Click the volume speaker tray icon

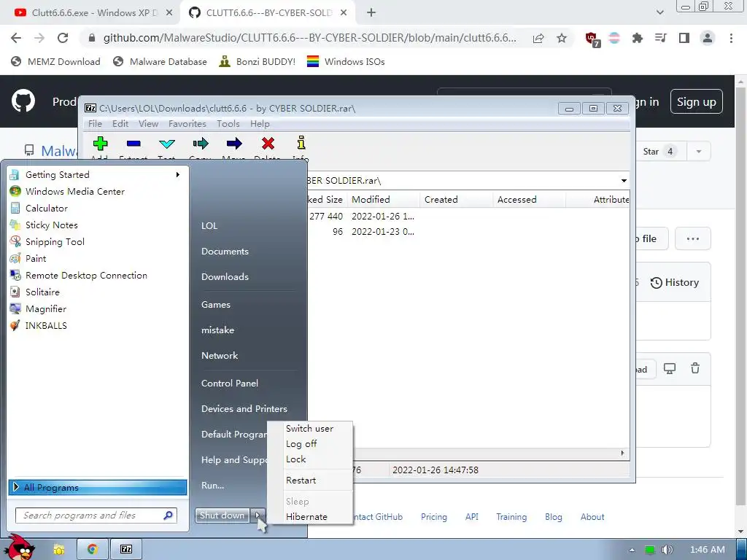click(667, 550)
